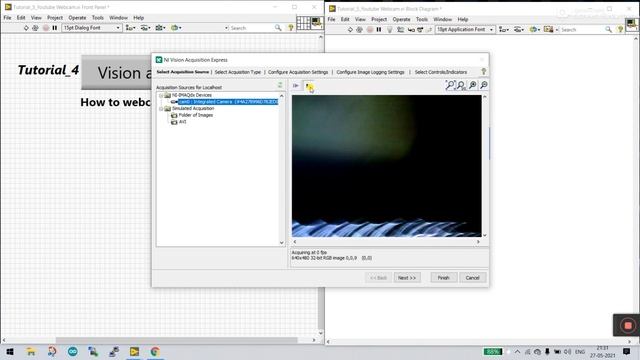The width and height of the screenshot is (640, 360).
Task: Go to Select Controls/Indicators tab
Action: coord(440,72)
